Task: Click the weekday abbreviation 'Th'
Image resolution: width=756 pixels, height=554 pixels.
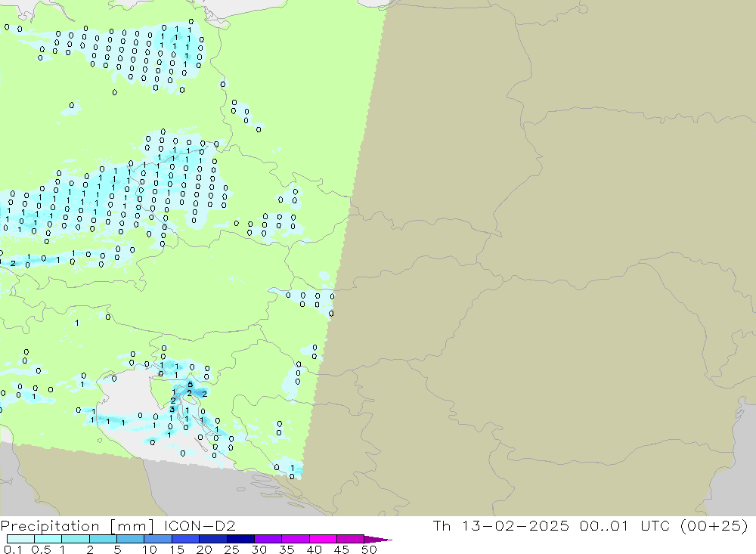Action: pos(442,525)
